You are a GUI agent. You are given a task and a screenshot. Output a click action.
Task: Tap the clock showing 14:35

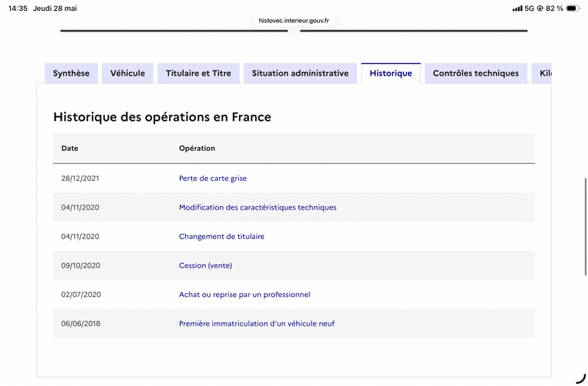click(18, 8)
